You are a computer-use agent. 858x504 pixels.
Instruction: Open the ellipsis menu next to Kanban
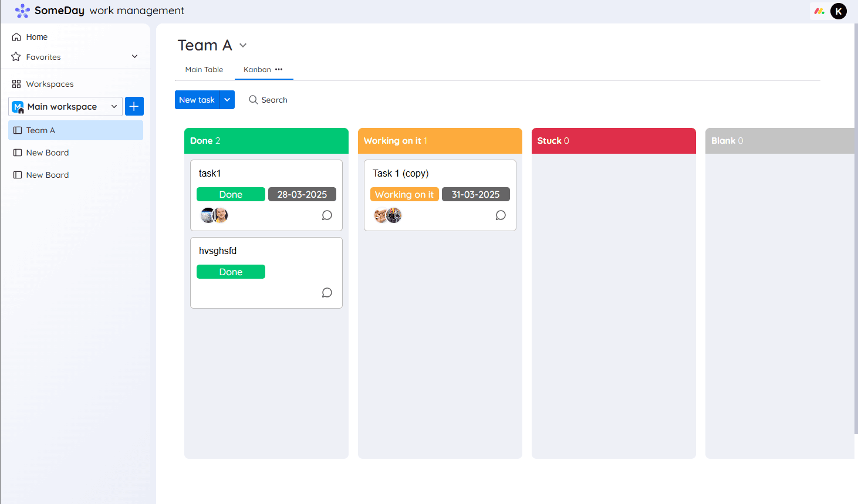point(279,69)
